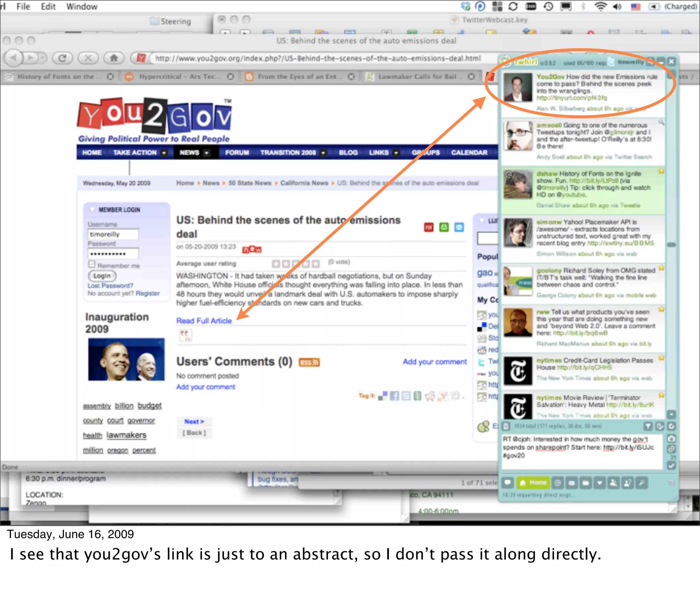Tag the article with the Delicious icon
The image size is (700, 615).
pos(382,396)
